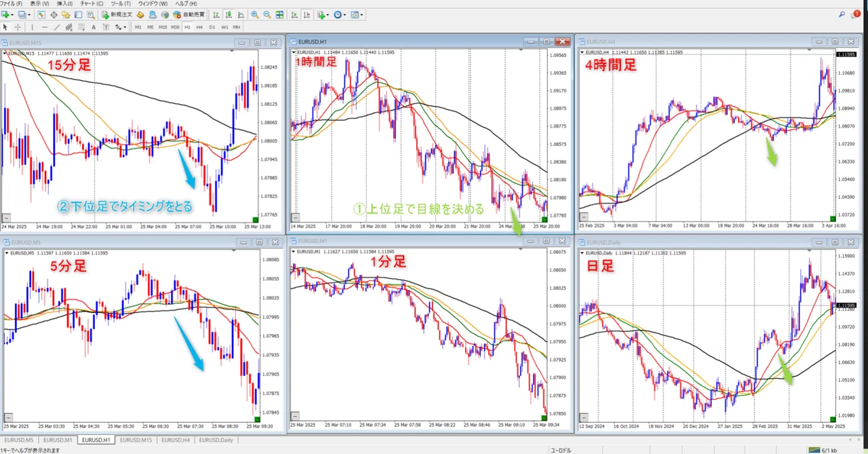Launch MetaEditor with yellow book icon
This screenshot has height=454, width=868.
[x=140, y=14]
